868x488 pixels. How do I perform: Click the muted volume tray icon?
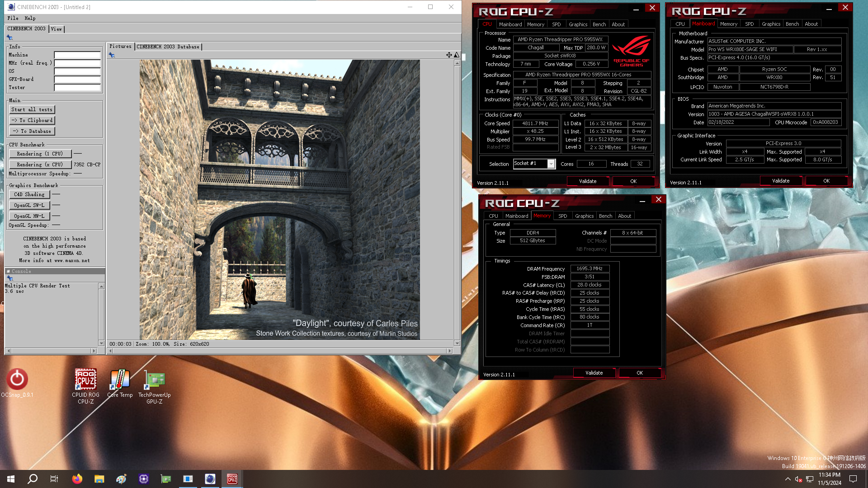point(798,479)
